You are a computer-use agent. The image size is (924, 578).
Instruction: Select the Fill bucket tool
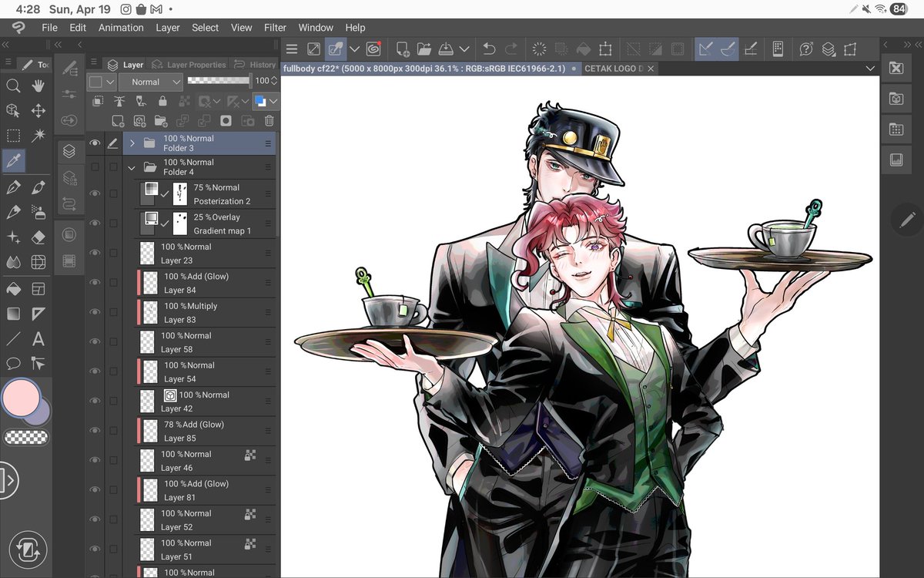[13, 289]
